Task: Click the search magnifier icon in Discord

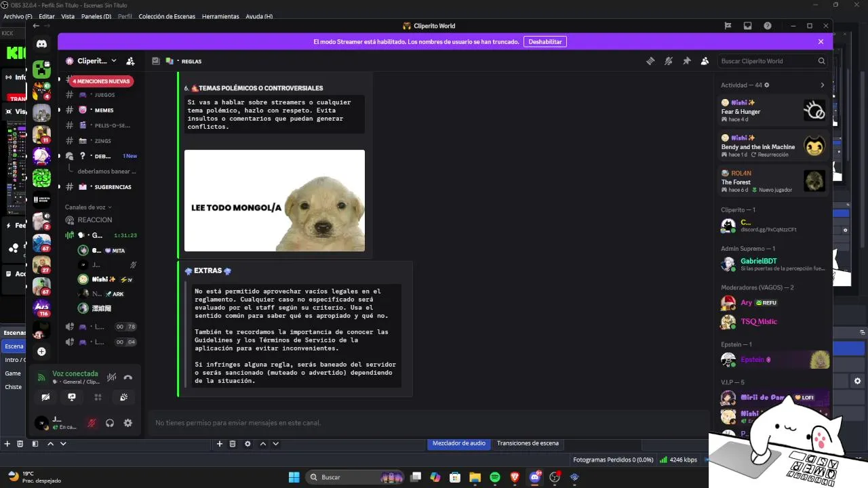Action: pos(821,61)
